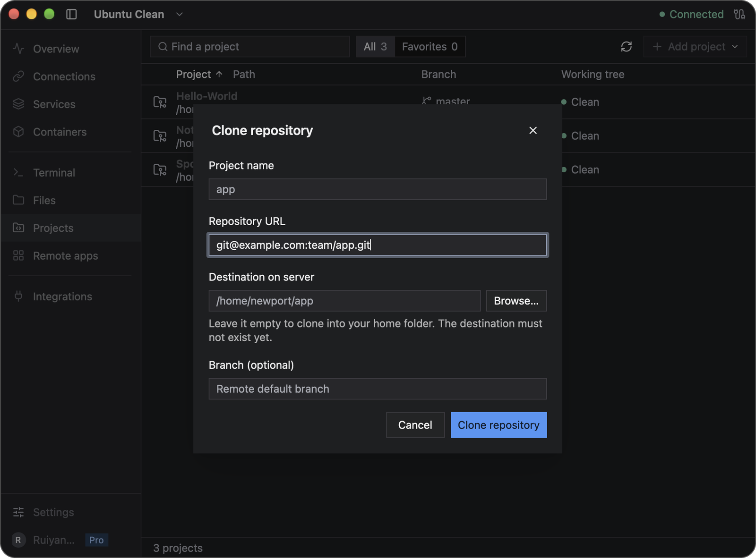Click the Pro badge near the user name

pos(96,540)
